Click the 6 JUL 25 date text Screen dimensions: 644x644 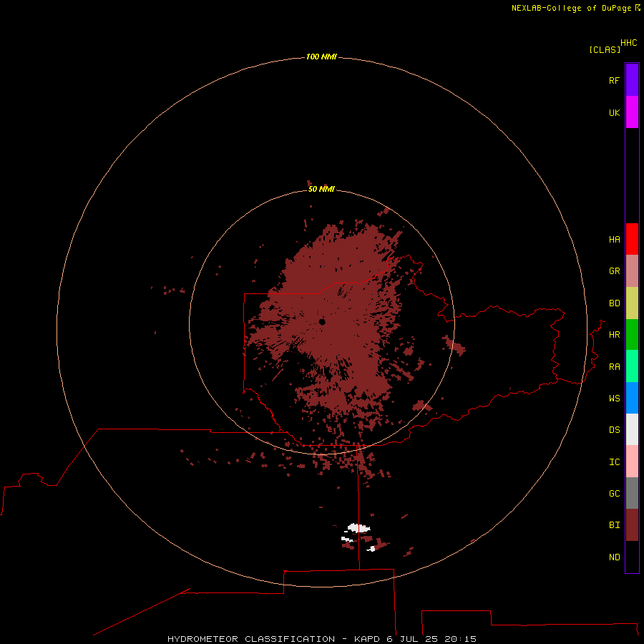point(411,639)
